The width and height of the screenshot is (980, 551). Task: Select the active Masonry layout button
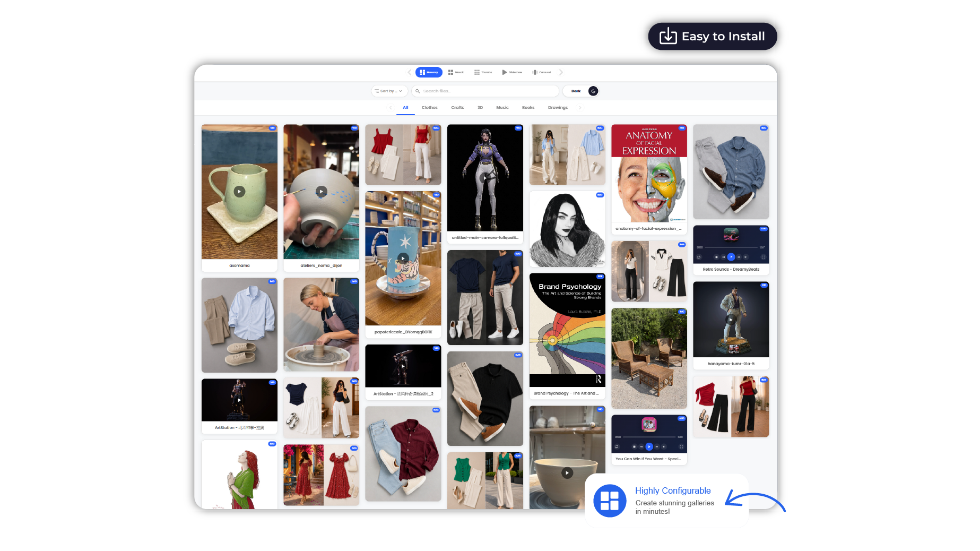(429, 72)
